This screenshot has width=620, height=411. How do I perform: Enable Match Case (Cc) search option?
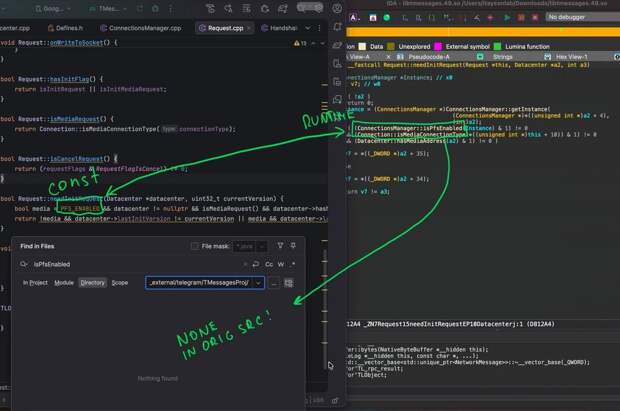click(x=269, y=264)
